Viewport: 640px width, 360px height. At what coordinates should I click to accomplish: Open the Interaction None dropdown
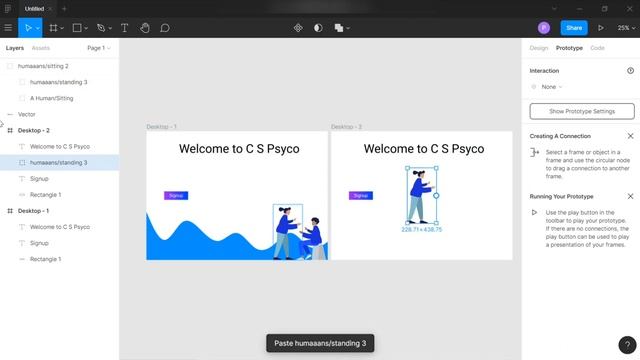(x=551, y=87)
